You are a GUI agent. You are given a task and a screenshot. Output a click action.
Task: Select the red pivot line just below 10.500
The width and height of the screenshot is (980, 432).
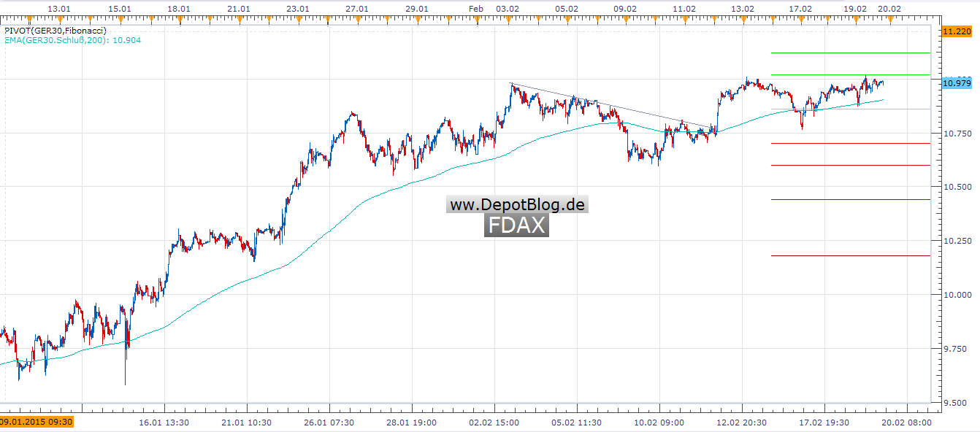[x=850, y=199]
